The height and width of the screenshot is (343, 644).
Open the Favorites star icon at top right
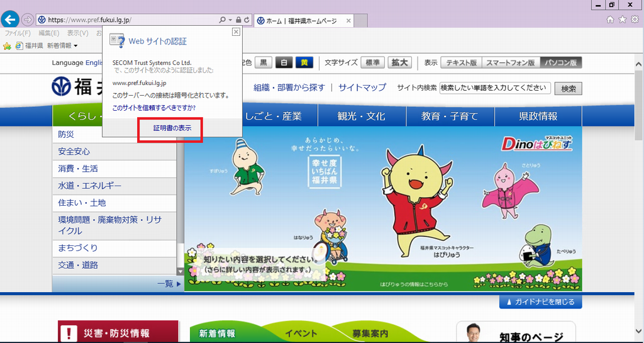[x=623, y=20]
